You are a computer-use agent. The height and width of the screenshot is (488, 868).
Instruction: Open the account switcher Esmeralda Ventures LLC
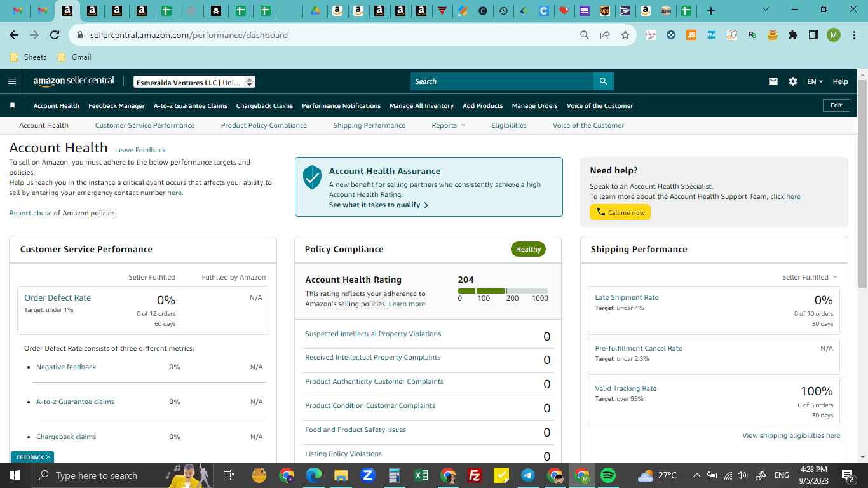pyautogui.click(x=194, y=82)
